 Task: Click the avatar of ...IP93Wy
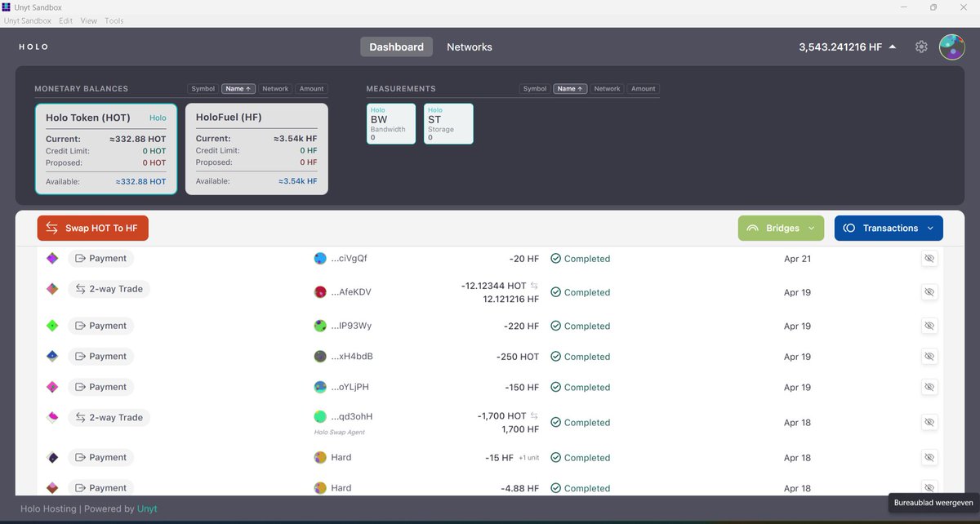(x=320, y=326)
